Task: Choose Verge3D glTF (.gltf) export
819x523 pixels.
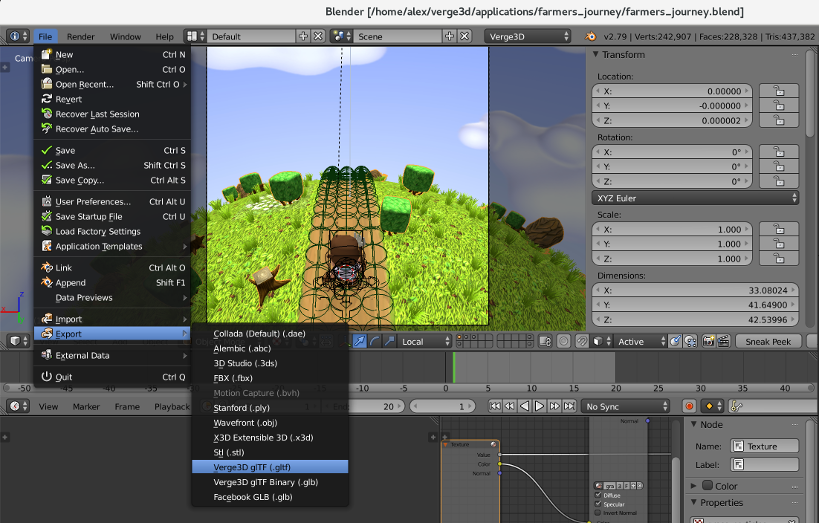Action: coord(270,467)
